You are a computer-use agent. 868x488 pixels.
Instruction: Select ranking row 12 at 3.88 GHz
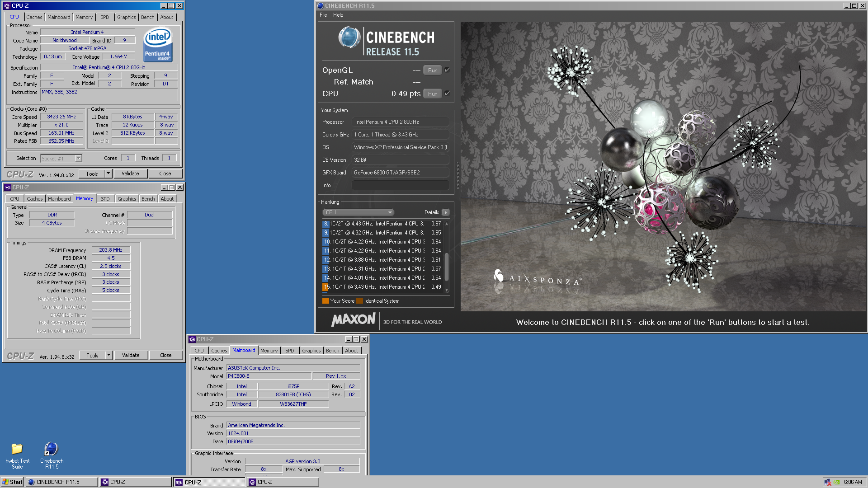click(382, 260)
